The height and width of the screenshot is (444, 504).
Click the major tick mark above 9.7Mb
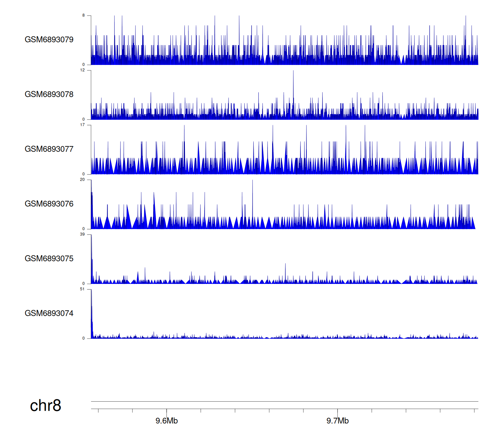tap(337, 412)
